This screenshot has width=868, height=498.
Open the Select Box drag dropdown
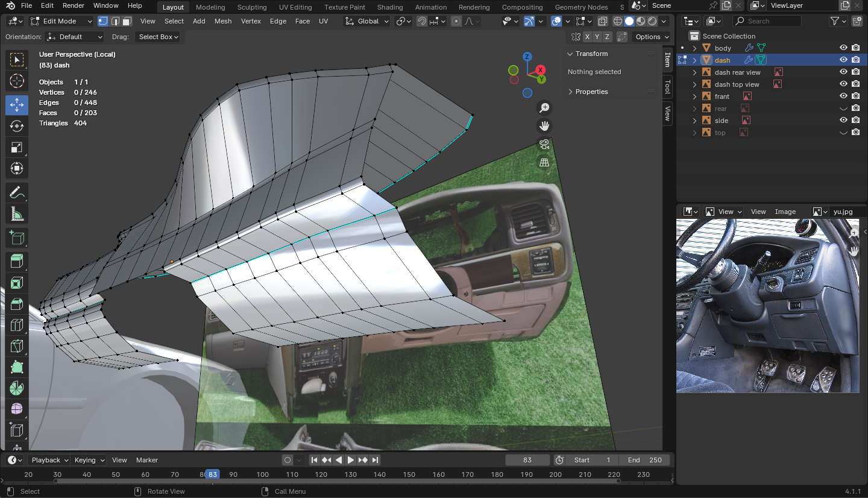(x=159, y=37)
